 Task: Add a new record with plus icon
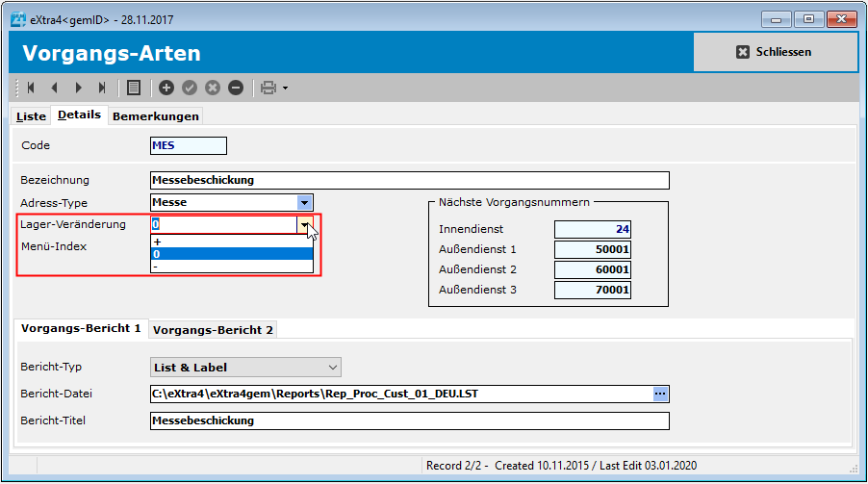(x=166, y=88)
